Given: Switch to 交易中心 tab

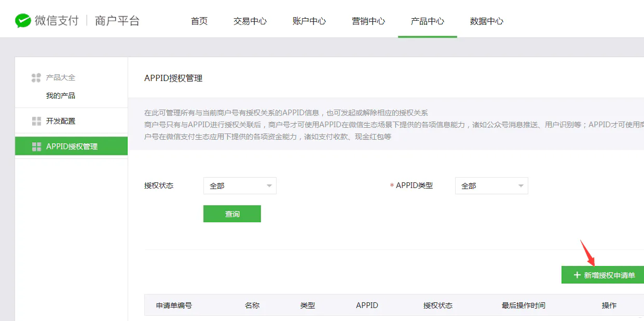Looking at the screenshot, I should coord(250,21).
